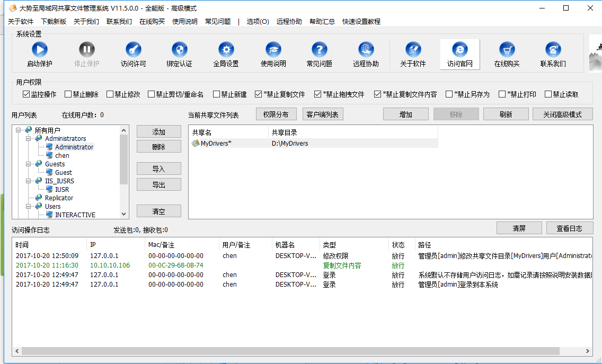The width and height of the screenshot is (602, 364).
Task: Enable the 禁止删除 checkbox
Action: 68,94
